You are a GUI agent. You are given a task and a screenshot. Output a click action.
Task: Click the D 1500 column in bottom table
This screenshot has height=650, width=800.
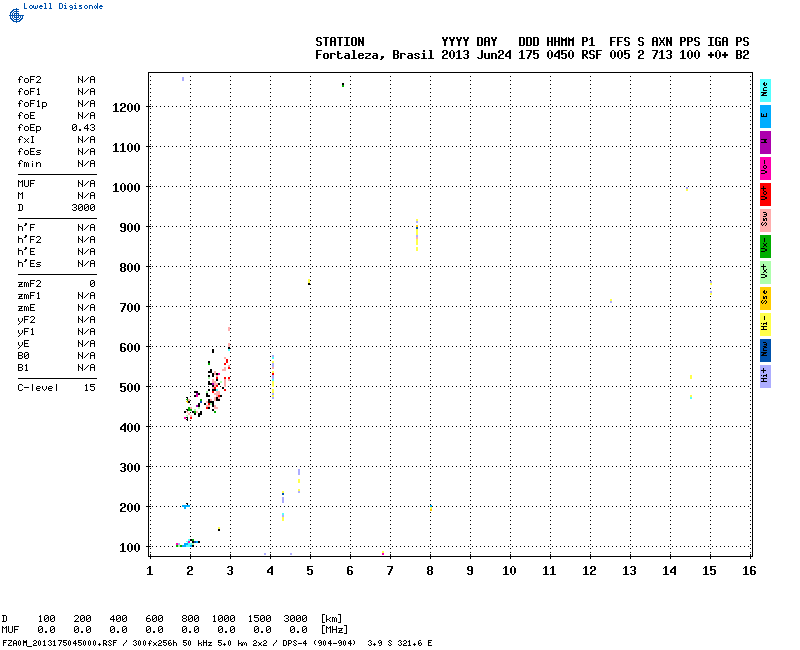259,619
